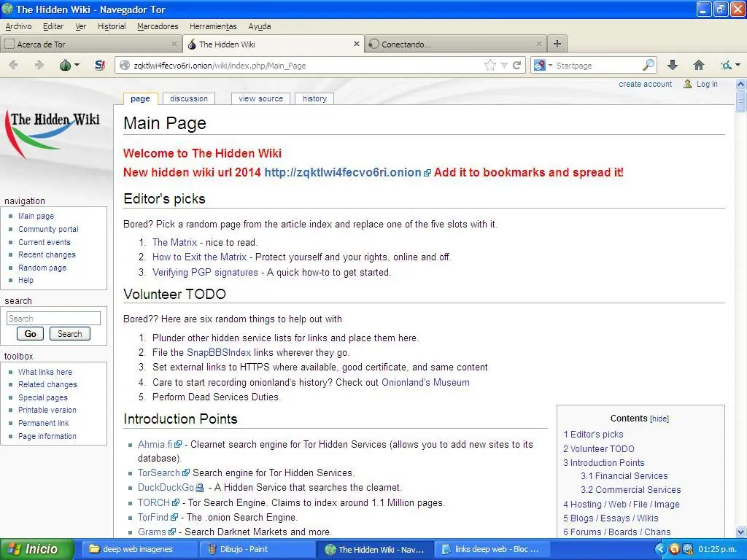Viewport: 747px width, 560px height.
Task: Hide the Contents box
Action: tap(659, 419)
